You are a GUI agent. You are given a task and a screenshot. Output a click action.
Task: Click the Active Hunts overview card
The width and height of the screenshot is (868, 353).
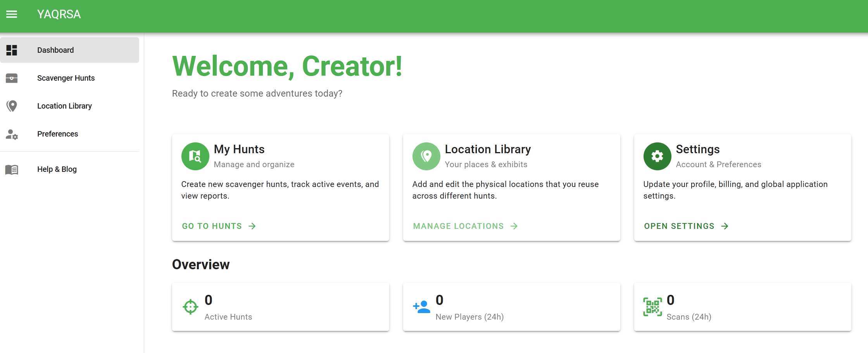pyautogui.click(x=280, y=307)
